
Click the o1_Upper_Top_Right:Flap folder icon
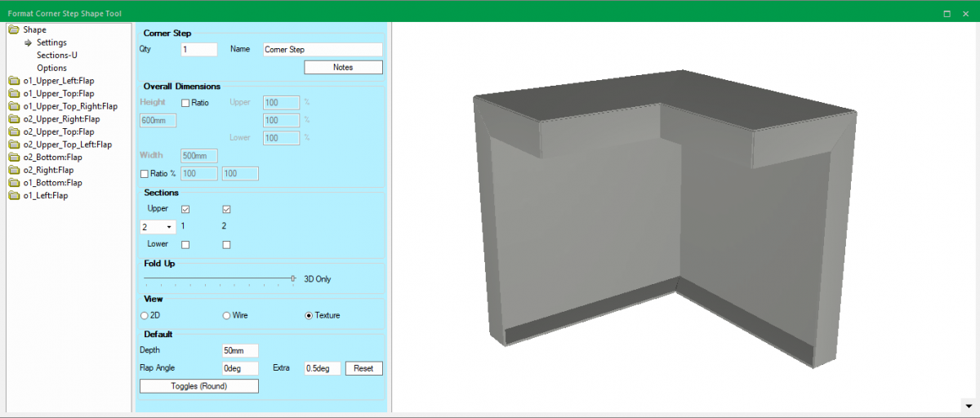click(13, 106)
